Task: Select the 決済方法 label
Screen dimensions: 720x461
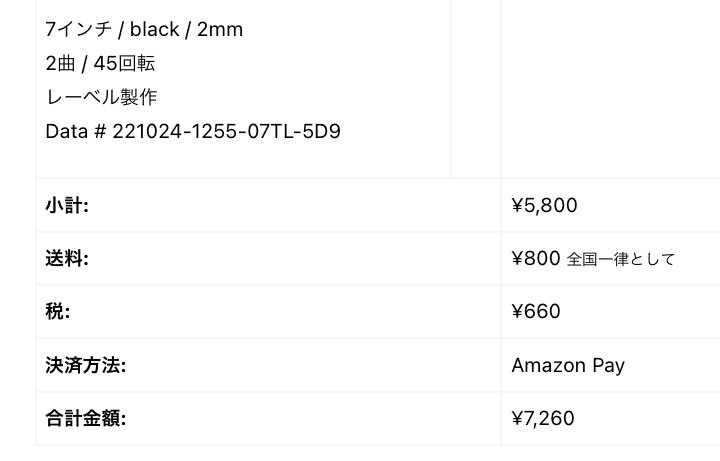Action: point(85,365)
